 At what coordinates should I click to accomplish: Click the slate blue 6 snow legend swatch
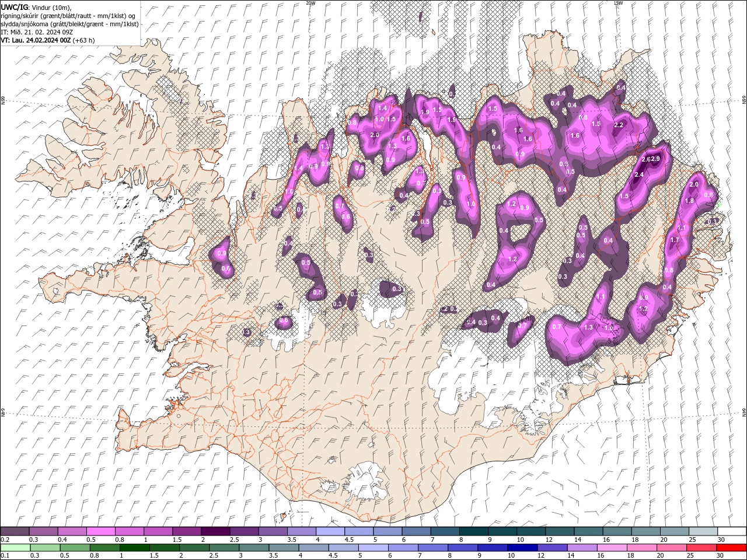tap(416, 531)
